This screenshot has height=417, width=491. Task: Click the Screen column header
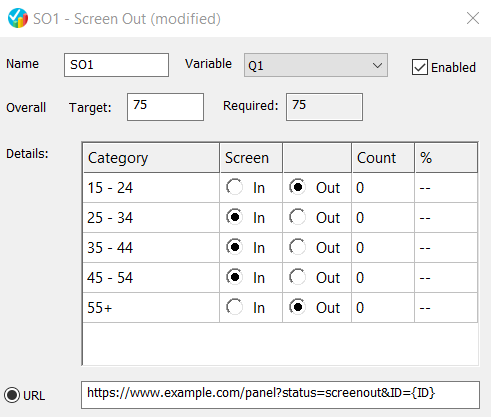251,158
